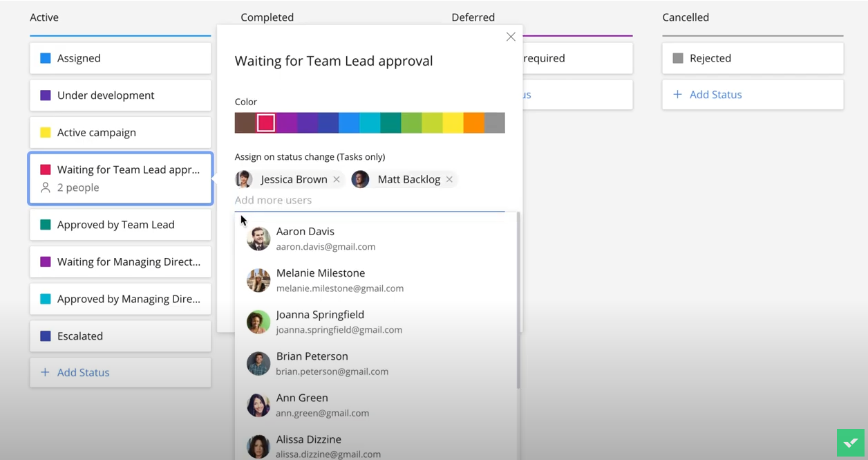Viewport: 868px width, 460px height.
Task: Click the Cancelled column header
Action: point(686,17)
